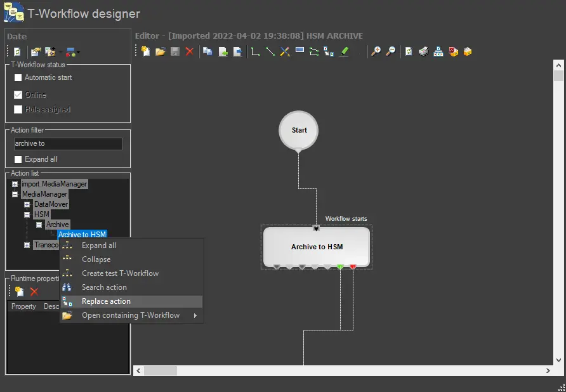The image size is (566, 392).
Task: Select Search action in context menu
Action: pos(104,287)
